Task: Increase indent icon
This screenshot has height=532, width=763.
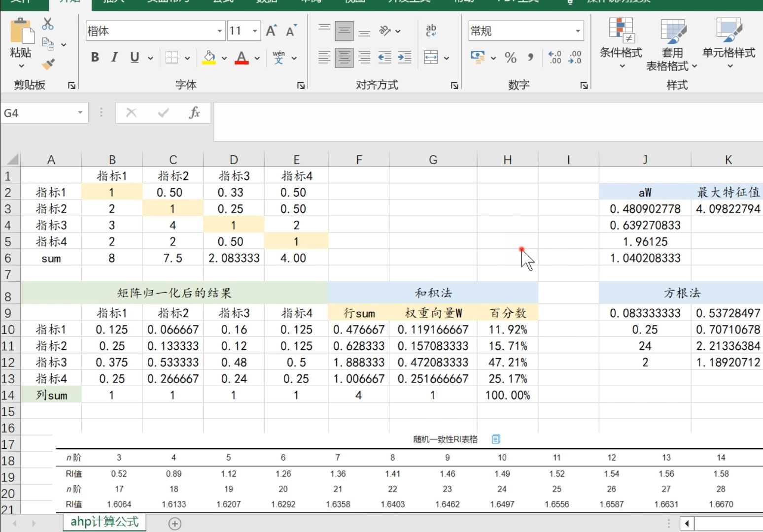Action: pyautogui.click(x=405, y=57)
